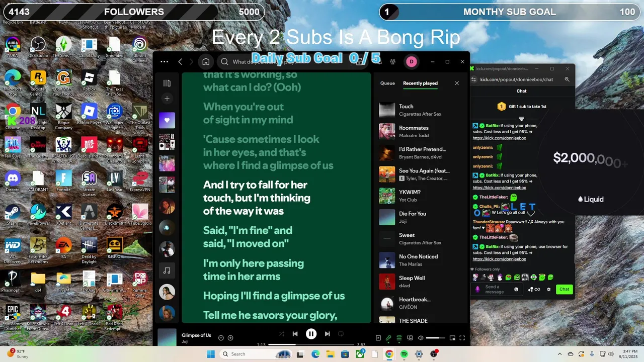Image resolution: width=644 pixels, height=362 pixels.
Task: Open the Glimpse of Us now-playing cover
Action: (x=167, y=338)
